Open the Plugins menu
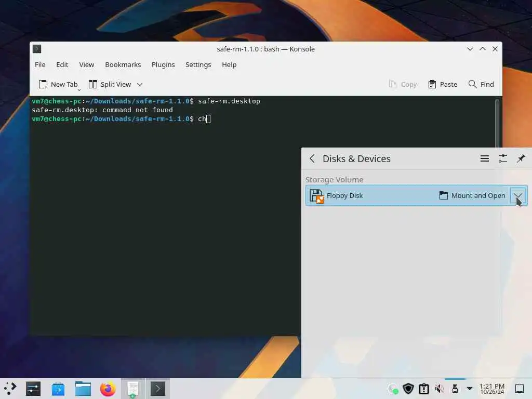The height and width of the screenshot is (399, 532). [163, 64]
